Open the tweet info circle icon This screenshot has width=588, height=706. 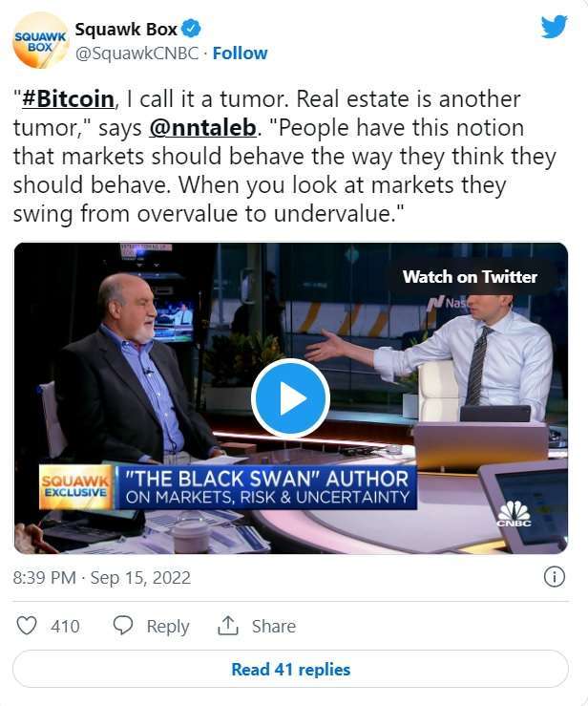[555, 577]
